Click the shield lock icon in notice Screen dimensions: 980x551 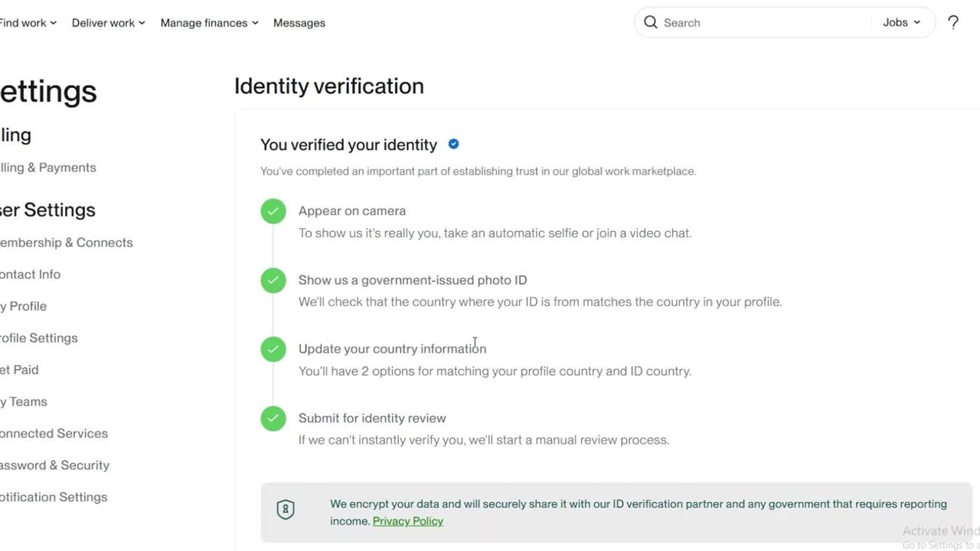(286, 510)
